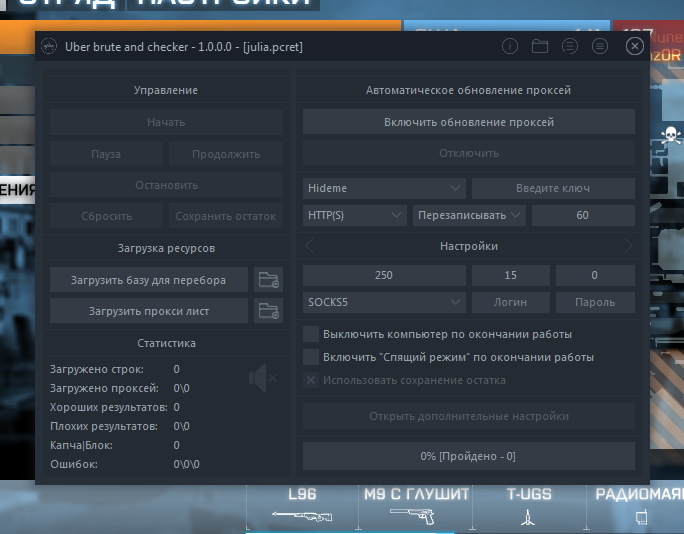Viewport: 684px width, 534px height.
Task: Click the Настройки section header
Action: (469, 246)
